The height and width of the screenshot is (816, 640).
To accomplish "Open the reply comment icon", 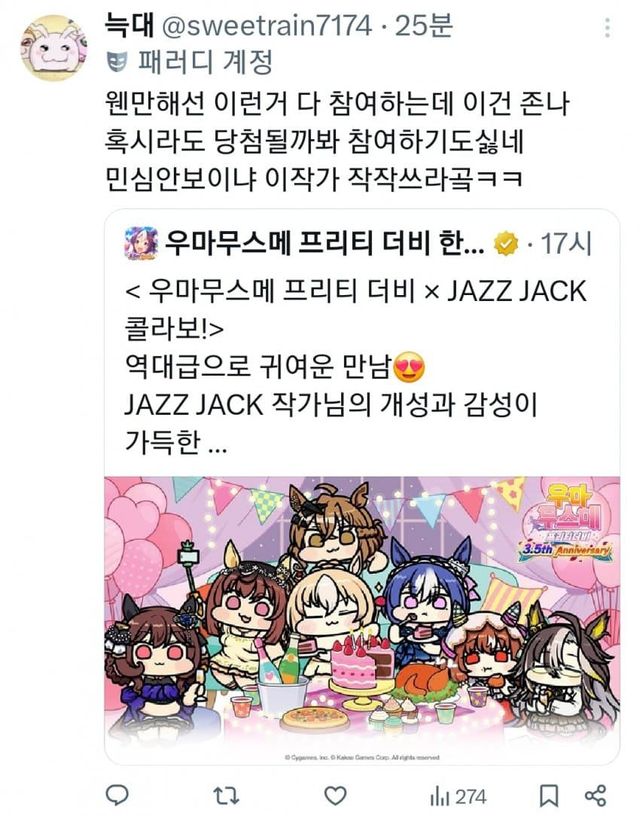I will (x=117, y=795).
